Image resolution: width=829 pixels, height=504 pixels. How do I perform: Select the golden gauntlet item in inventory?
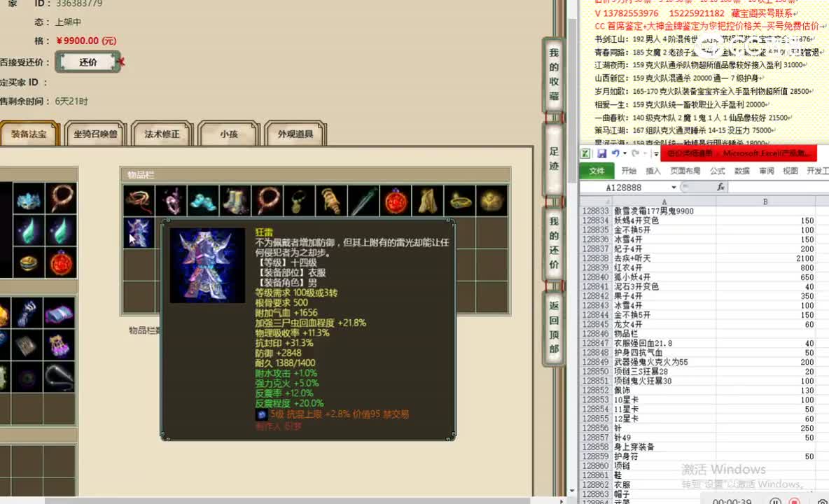coord(332,201)
